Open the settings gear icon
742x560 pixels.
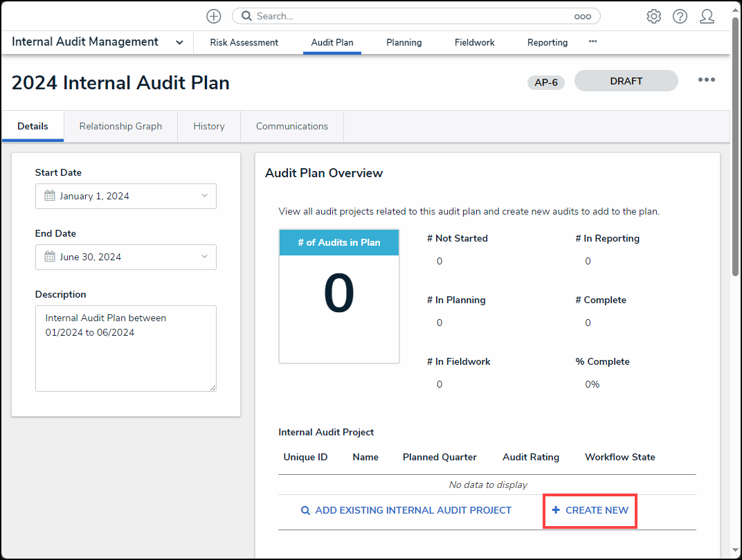point(653,16)
